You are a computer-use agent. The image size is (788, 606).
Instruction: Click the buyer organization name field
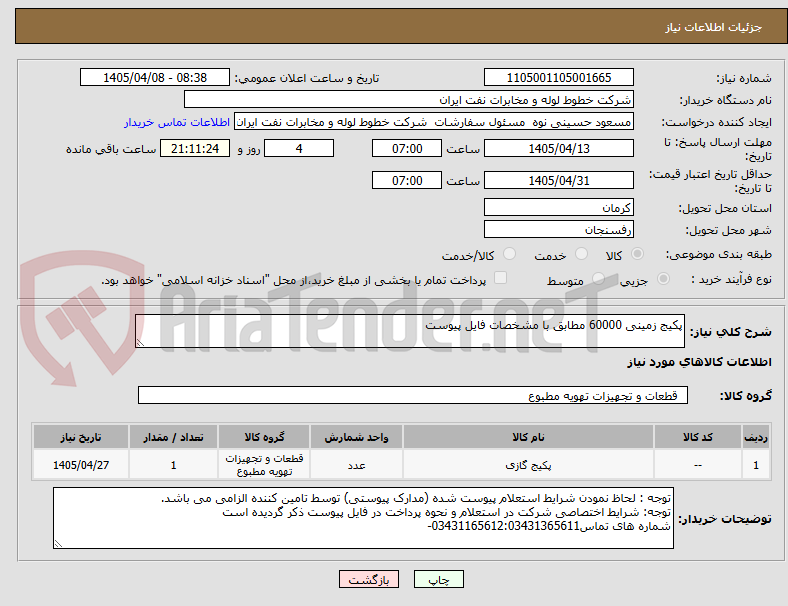pyautogui.click(x=409, y=99)
